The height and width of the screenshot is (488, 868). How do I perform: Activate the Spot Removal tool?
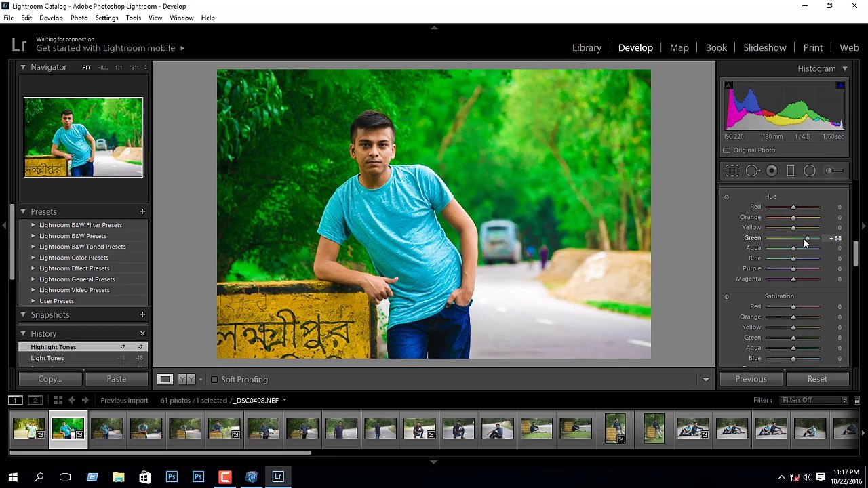click(x=752, y=171)
